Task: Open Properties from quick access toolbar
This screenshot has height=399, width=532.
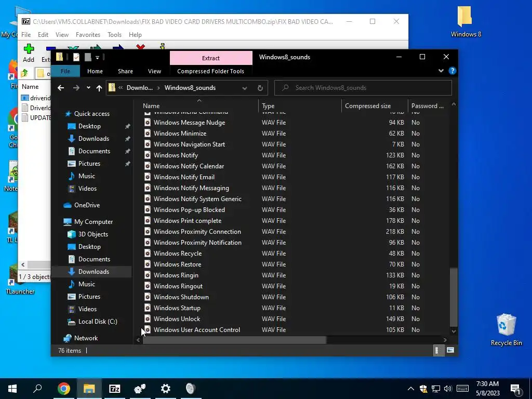Action: coord(76,57)
